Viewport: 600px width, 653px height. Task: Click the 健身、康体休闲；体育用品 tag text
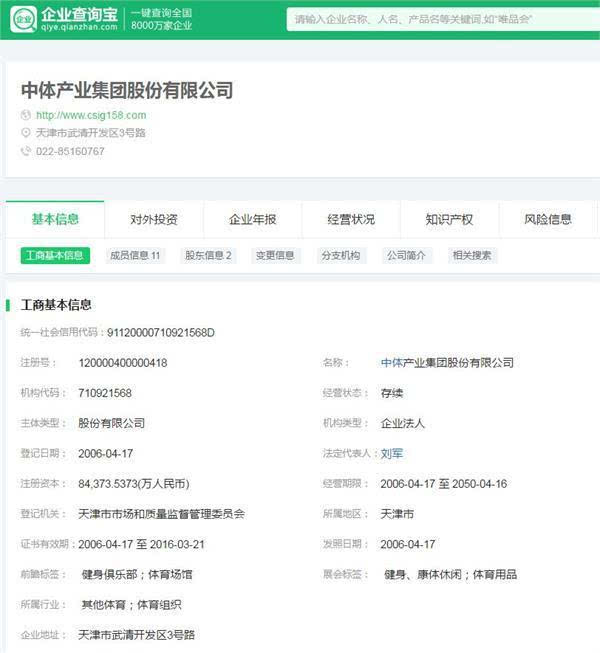(451, 575)
